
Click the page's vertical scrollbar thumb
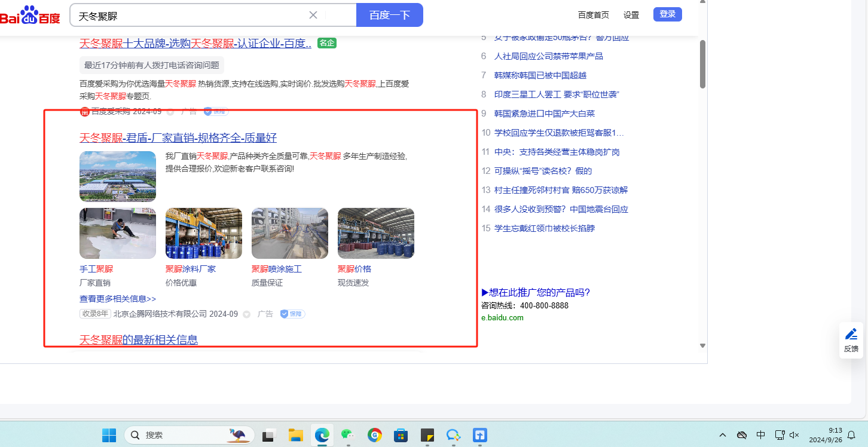tap(702, 64)
